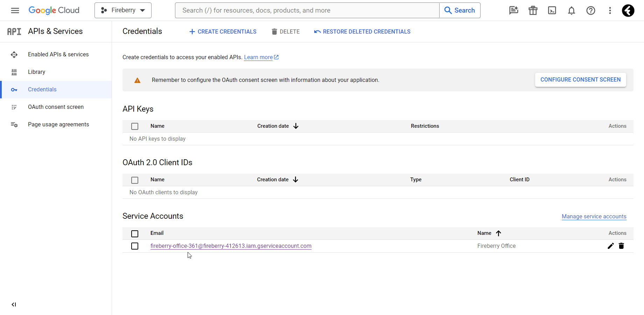
Task: Sort API Keys by Creation date arrow
Action: (x=296, y=126)
